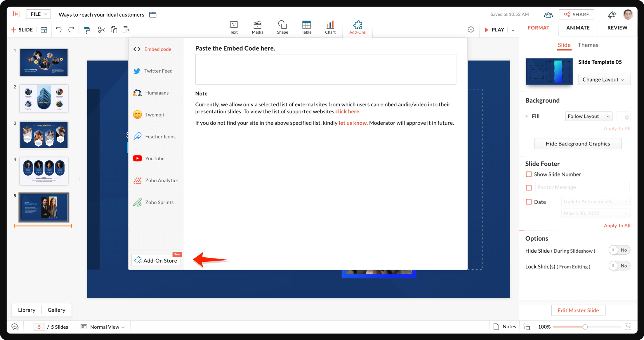This screenshot has width=644, height=340.
Task: Open YouTube add-on in sidebar
Action: [155, 158]
